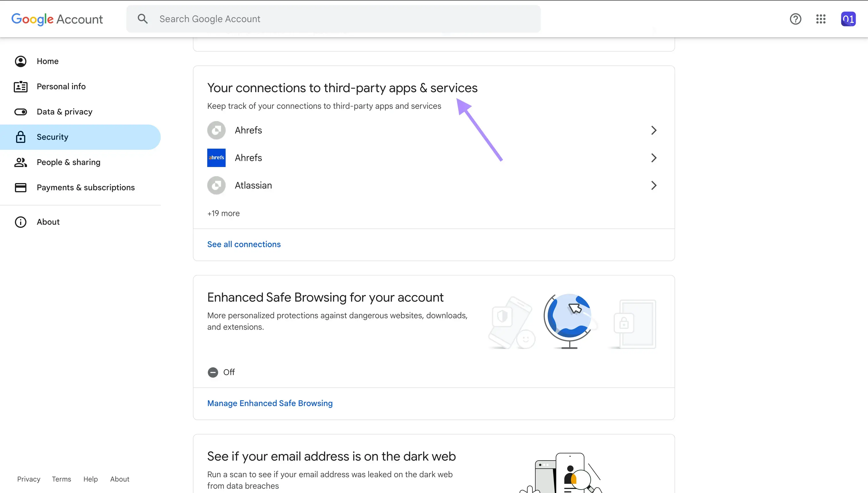868x493 pixels.
Task: Click the Data & privacy toggle icon
Action: pos(20,111)
